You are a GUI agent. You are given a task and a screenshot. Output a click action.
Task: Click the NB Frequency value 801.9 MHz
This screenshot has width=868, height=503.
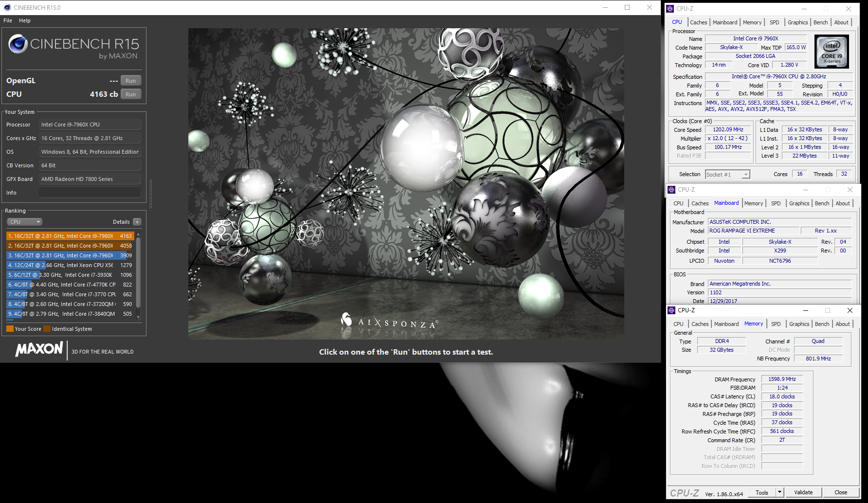(x=818, y=359)
